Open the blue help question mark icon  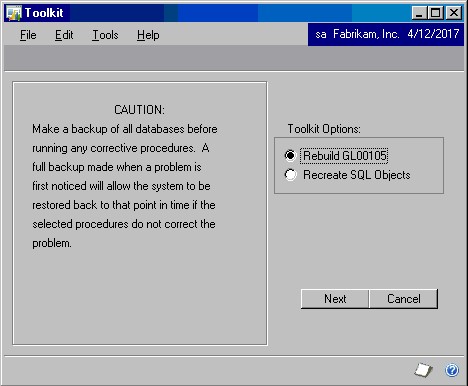pyautogui.click(x=452, y=370)
